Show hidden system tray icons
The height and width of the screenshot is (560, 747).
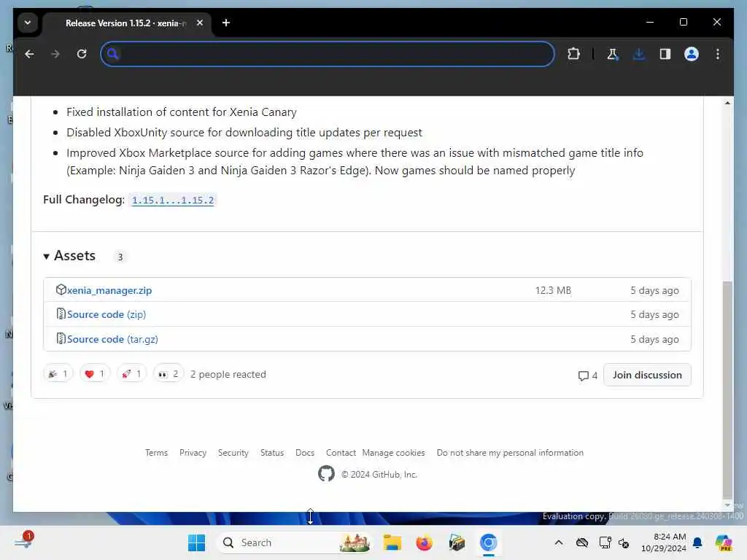click(559, 542)
